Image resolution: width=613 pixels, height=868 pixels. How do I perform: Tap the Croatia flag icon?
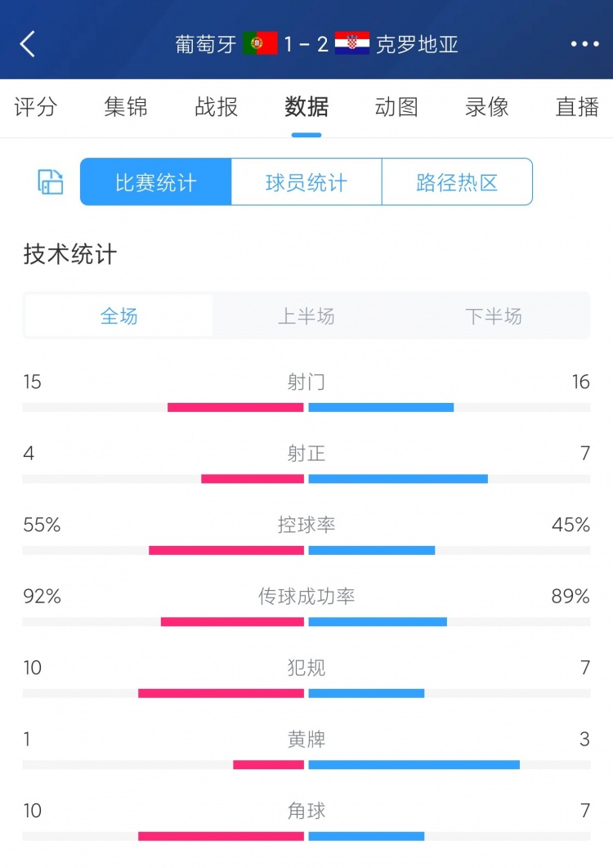coord(352,43)
